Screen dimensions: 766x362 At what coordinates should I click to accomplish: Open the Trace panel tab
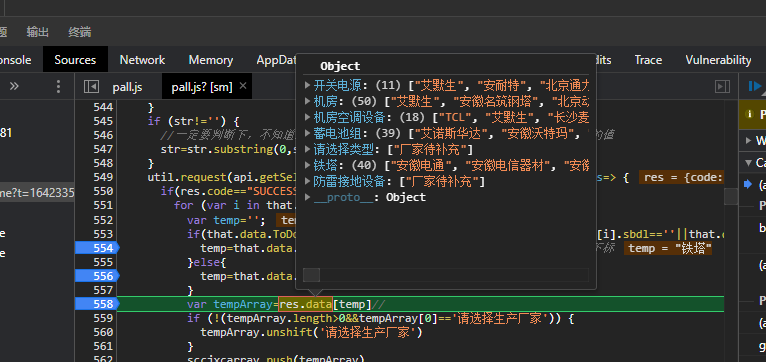click(648, 60)
